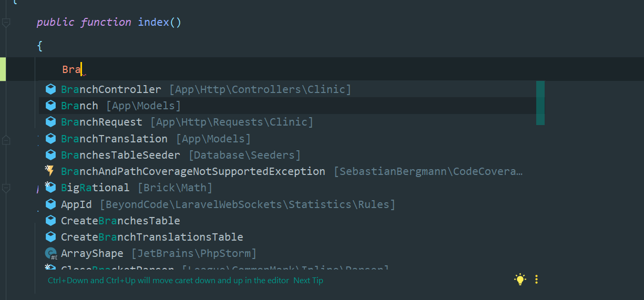
Task: Choose BranchRequest completion entry
Action: (292, 122)
